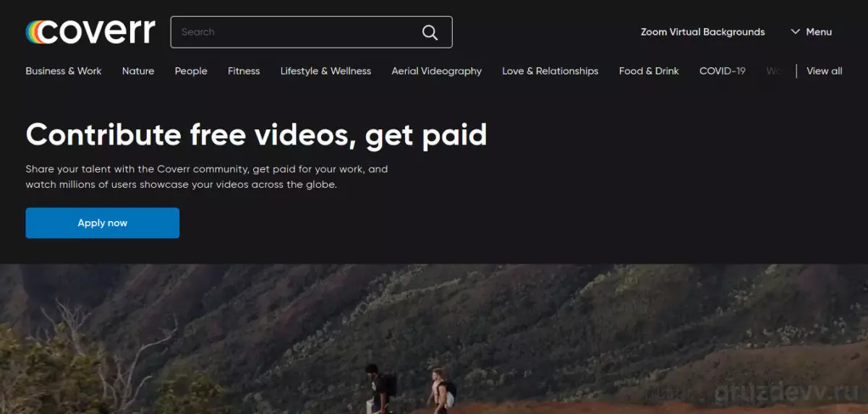Open the Fitness category
This screenshot has height=414, width=868.
coord(244,71)
